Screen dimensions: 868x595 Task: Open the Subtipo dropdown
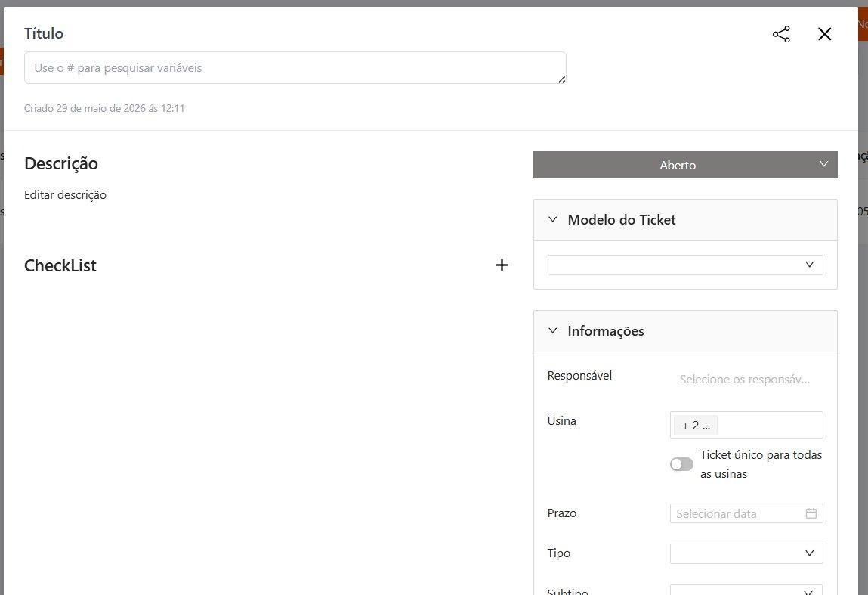click(746, 590)
